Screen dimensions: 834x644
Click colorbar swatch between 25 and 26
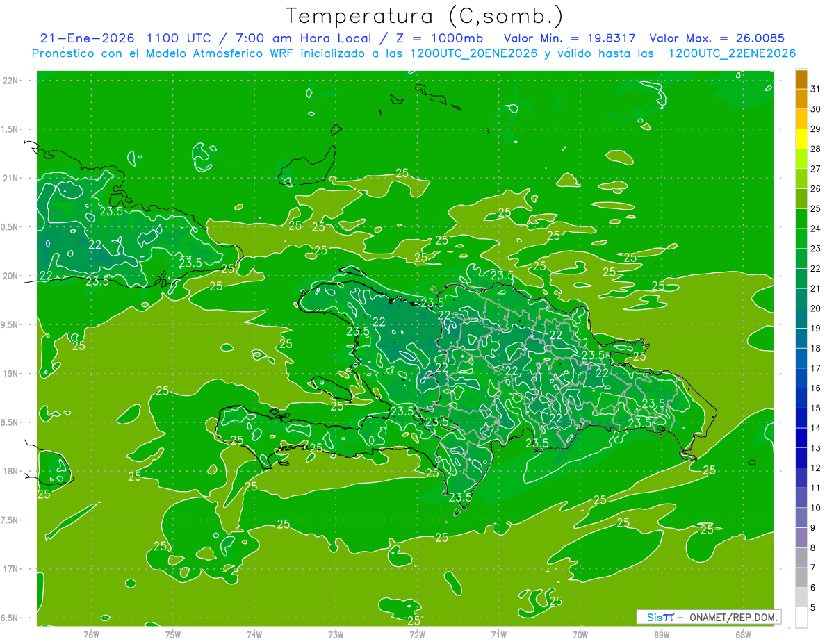pyautogui.click(x=801, y=199)
